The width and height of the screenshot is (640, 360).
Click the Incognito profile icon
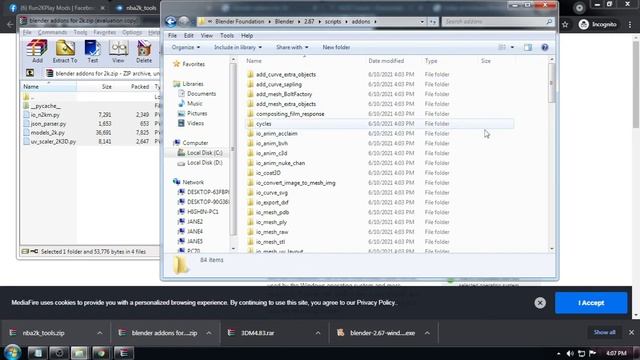(584, 24)
